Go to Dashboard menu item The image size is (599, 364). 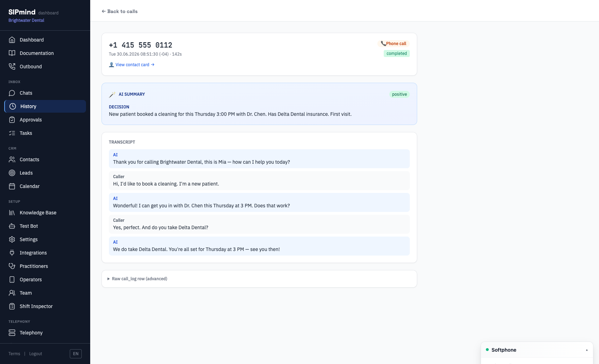click(x=45, y=40)
